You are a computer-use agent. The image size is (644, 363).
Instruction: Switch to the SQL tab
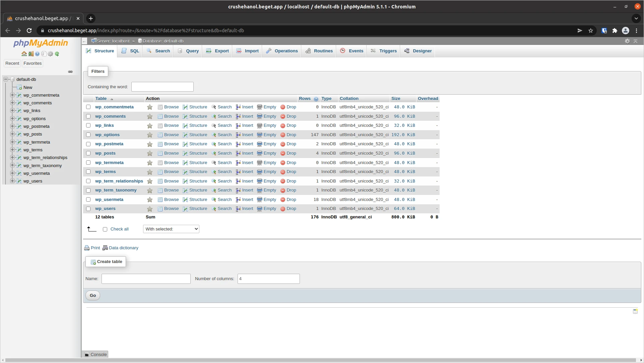(130, 51)
